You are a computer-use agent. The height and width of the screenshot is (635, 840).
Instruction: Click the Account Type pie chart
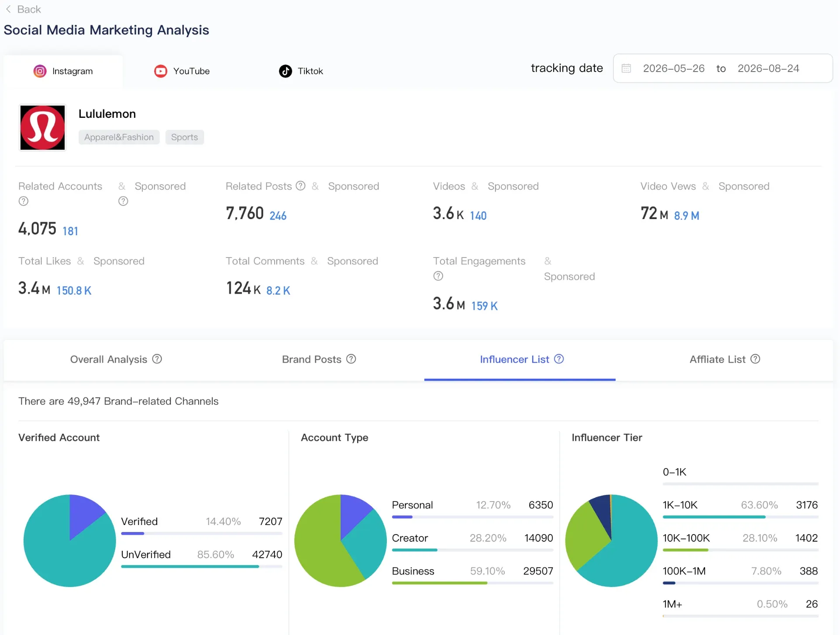[x=341, y=541]
